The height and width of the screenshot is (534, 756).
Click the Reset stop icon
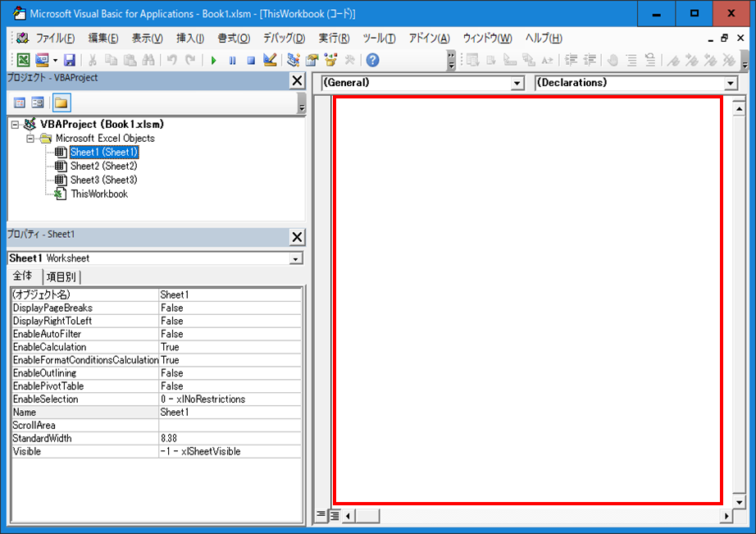point(251,61)
